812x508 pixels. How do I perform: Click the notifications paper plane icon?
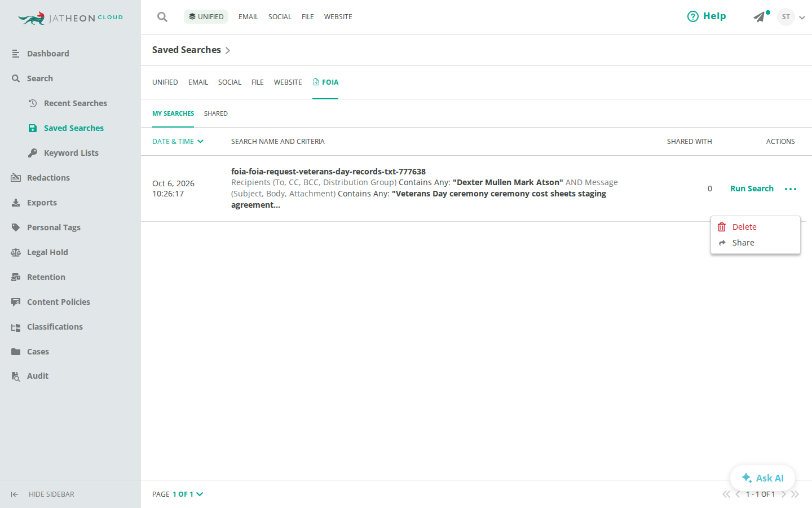tap(761, 16)
